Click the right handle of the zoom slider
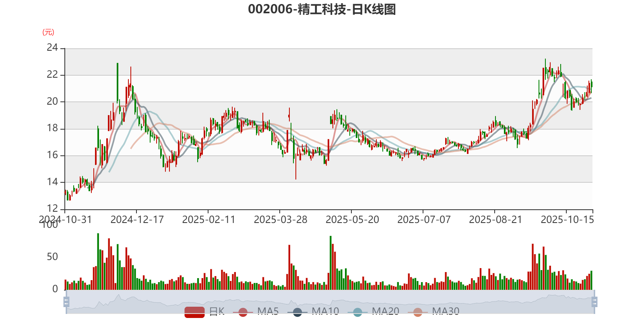 [594, 301]
